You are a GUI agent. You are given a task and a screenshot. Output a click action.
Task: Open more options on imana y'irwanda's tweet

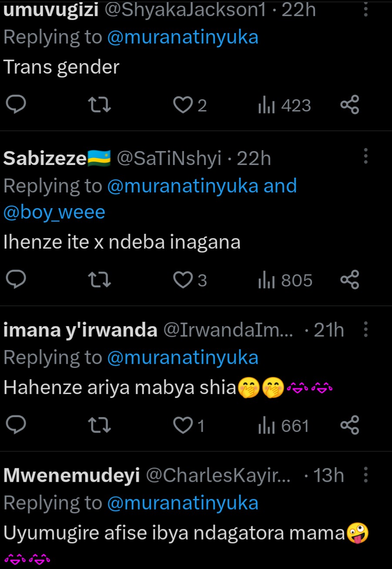(x=366, y=330)
